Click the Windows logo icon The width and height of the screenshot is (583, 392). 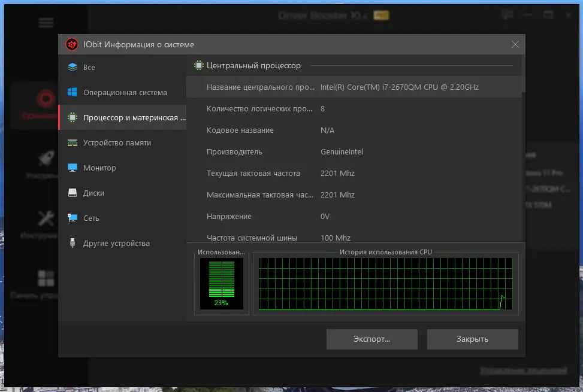pos(73,92)
